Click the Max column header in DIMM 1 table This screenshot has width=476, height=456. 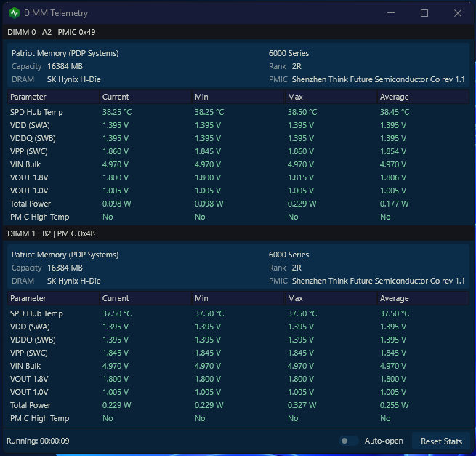coord(331,298)
